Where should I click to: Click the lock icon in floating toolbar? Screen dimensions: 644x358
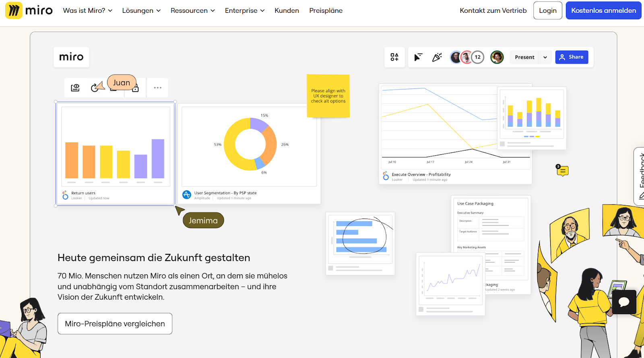136,88
